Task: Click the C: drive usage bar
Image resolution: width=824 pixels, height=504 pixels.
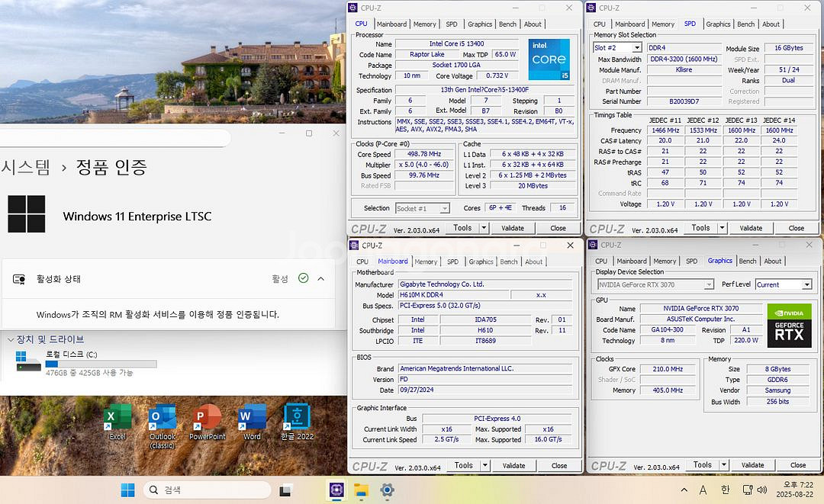Action: coord(101,364)
